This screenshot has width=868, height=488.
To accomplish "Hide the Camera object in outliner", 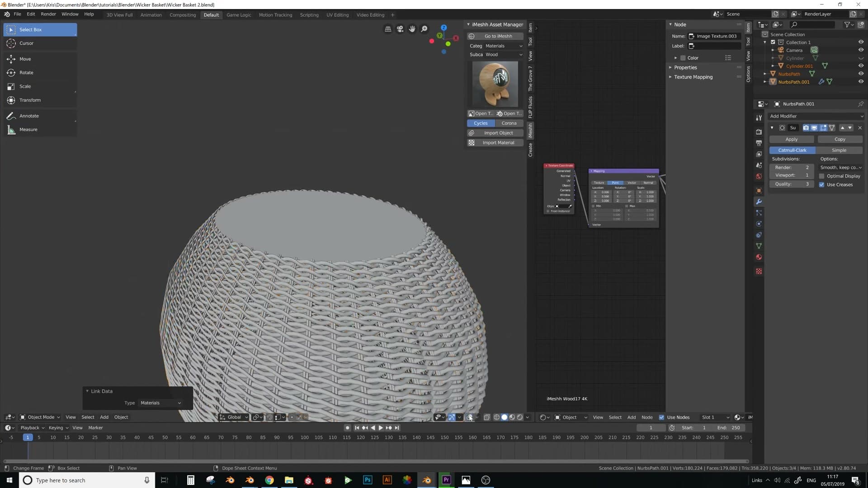I will [861, 50].
